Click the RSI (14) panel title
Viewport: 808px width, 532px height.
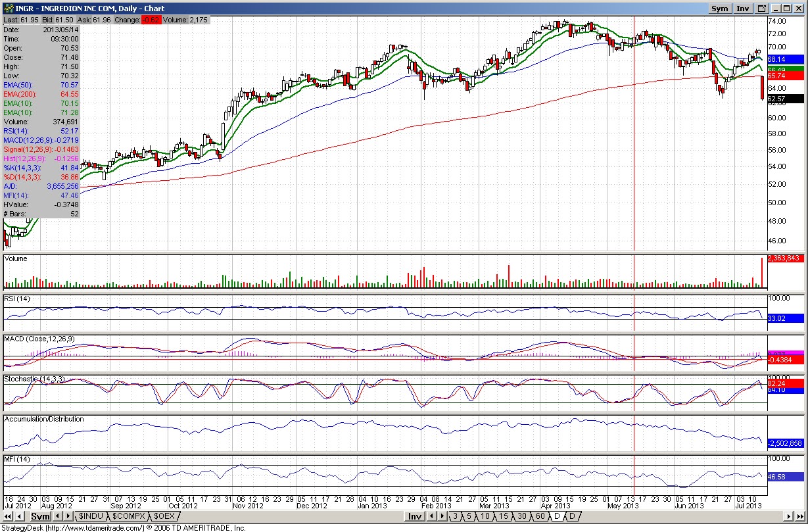tap(18, 299)
